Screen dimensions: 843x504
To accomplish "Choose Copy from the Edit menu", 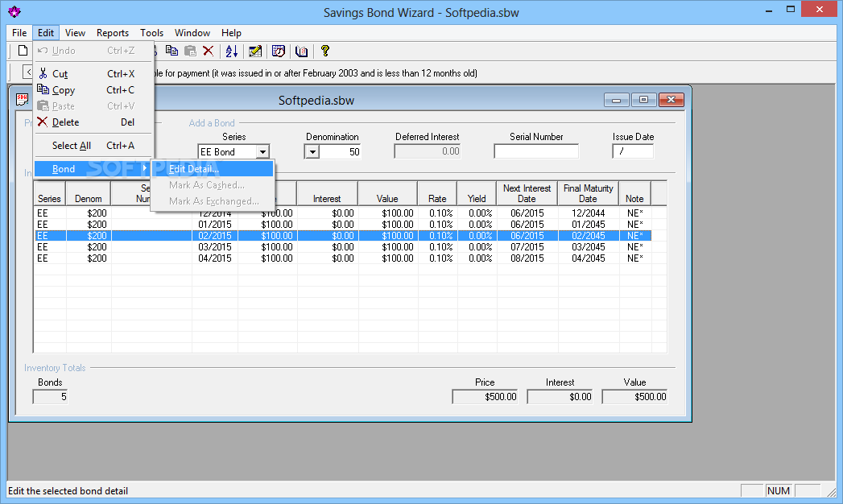I will (x=93, y=89).
